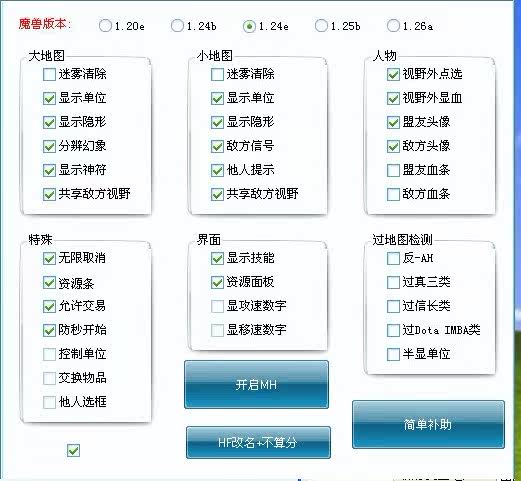
Task: Uncheck the 他人提示 checkbox
Action: pos(217,170)
